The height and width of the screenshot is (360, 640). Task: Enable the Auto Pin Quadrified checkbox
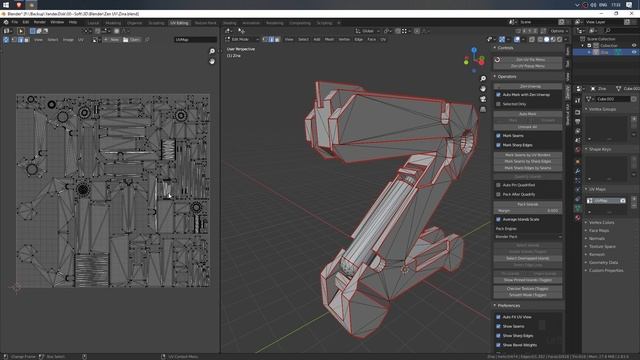click(x=498, y=185)
